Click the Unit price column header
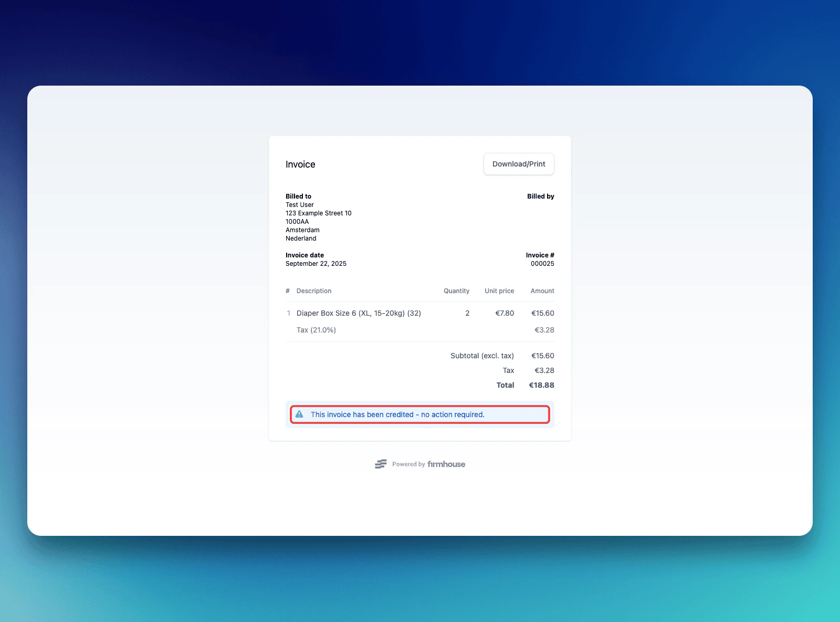Screen dimensions: 840x622 [499, 291]
